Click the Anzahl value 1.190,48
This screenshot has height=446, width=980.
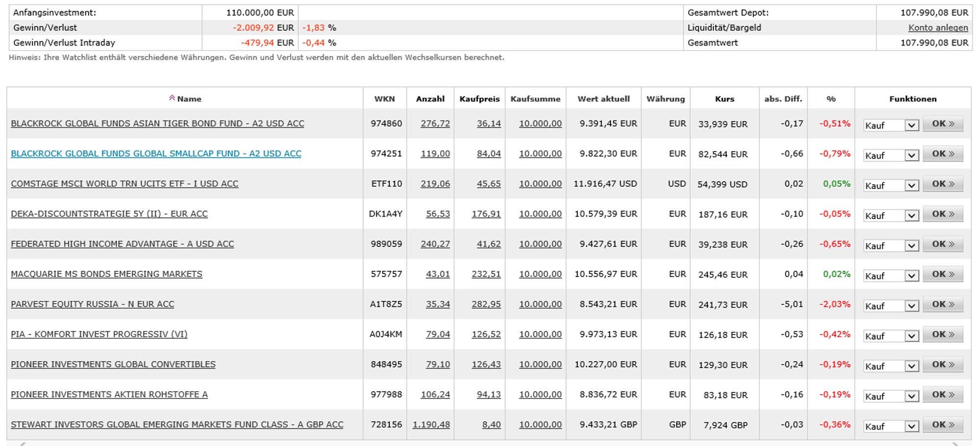[431, 425]
